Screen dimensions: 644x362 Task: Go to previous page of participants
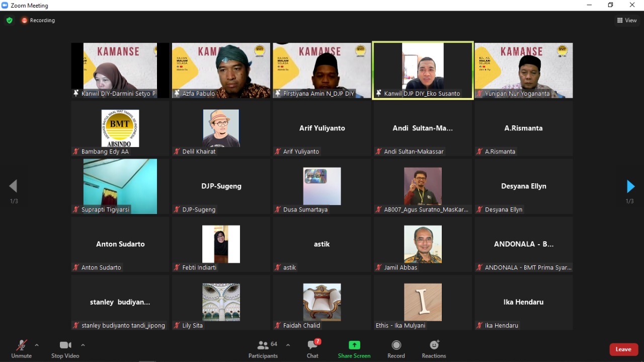pyautogui.click(x=14, y=187)
